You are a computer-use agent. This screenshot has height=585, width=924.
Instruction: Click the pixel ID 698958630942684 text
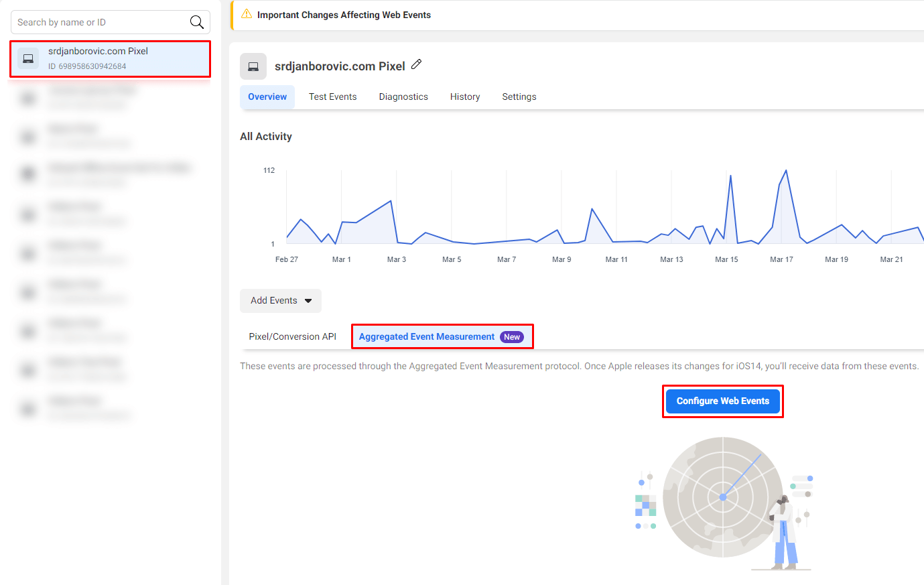pyautogui.click(x=87, y=66)
